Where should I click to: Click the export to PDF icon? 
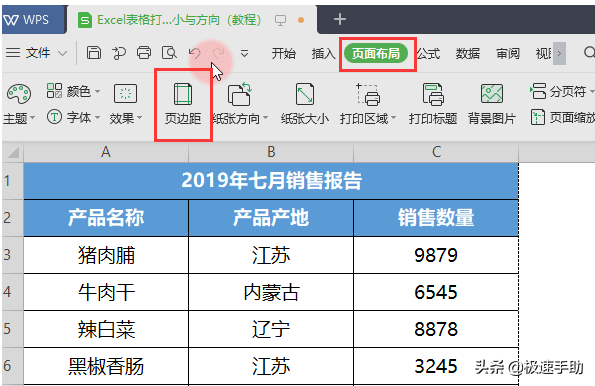[119, 53]
